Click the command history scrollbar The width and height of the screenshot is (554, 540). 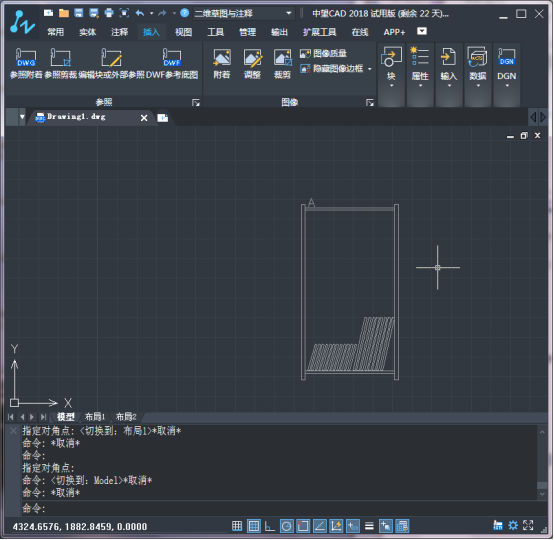tap(542, 462)
